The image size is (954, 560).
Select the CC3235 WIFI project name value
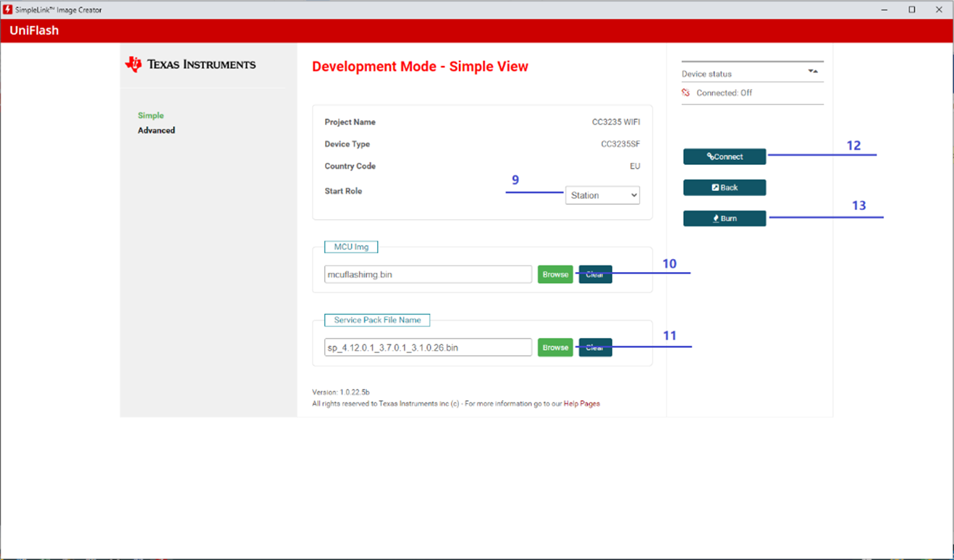point(615,122)
